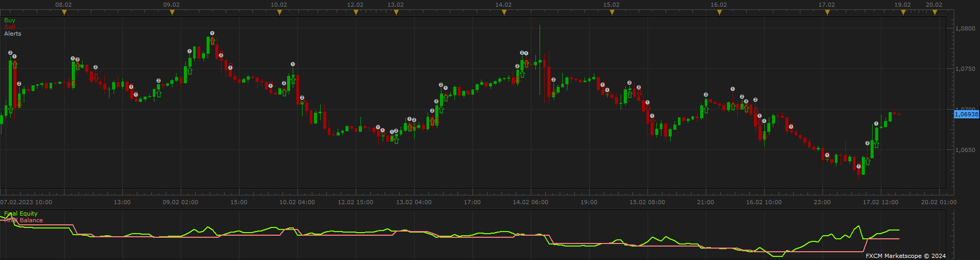Click the 13.02 day marker triangle

pyautogui.click(x=396, y=12)
